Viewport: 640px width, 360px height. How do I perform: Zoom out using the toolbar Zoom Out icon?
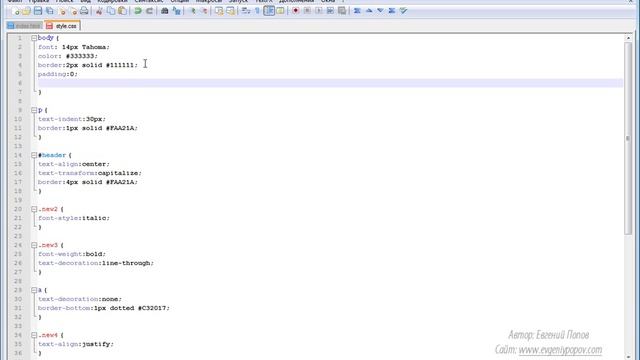coord(204,11)
